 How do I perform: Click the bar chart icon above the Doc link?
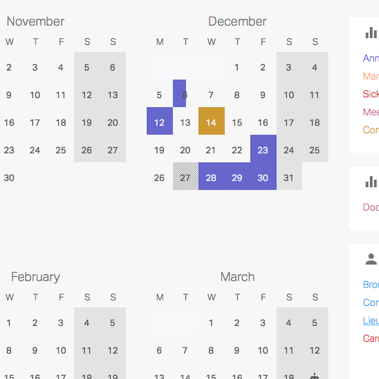[x=371, y=182]
